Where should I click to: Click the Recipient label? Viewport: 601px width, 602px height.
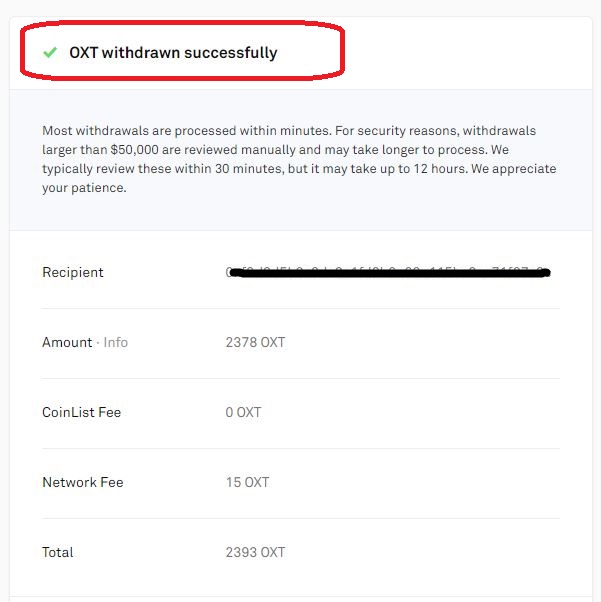tap(73, 272)
